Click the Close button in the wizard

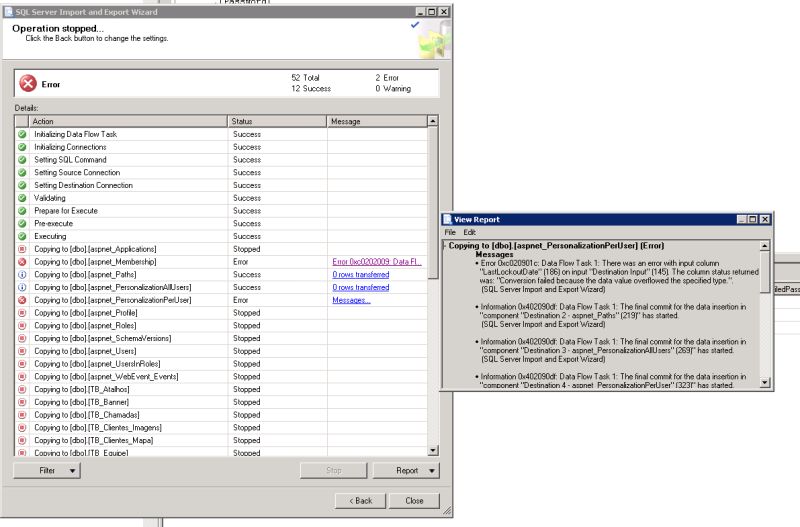click(414, 500)
